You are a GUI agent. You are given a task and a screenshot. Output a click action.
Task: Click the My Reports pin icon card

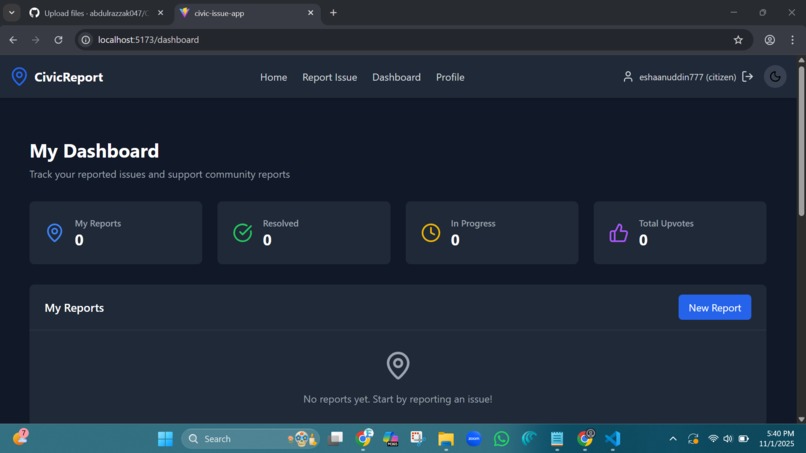click(54, 232)
